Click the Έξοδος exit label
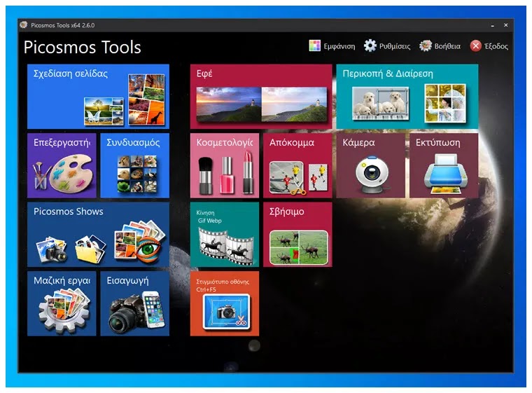The height and width of the screenshot is (393, 532). pos(496,46)
